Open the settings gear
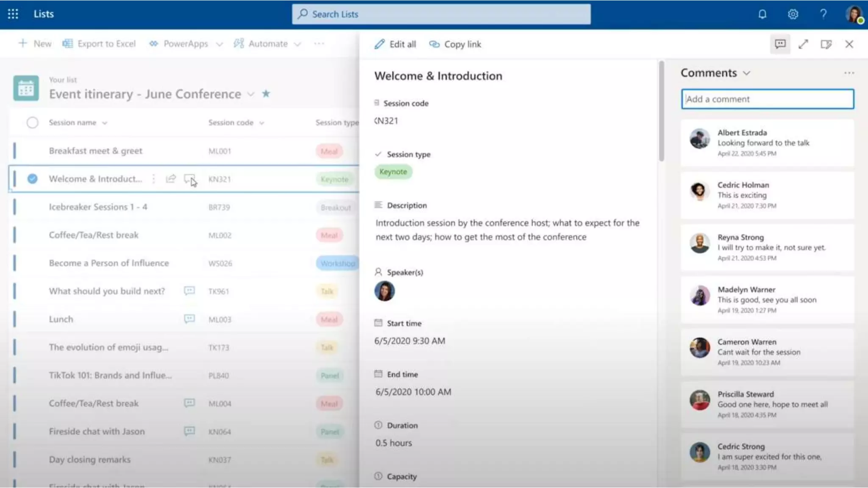This screenshot has width=868, height=488. 793,14
